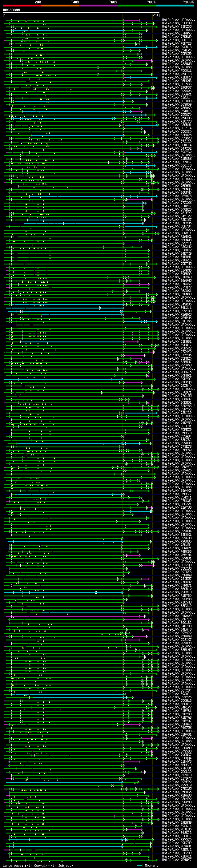197x868 pixels.
Task: Open the UniRef100_A8NYE8 alignment
Action: (x=176, y=43)
